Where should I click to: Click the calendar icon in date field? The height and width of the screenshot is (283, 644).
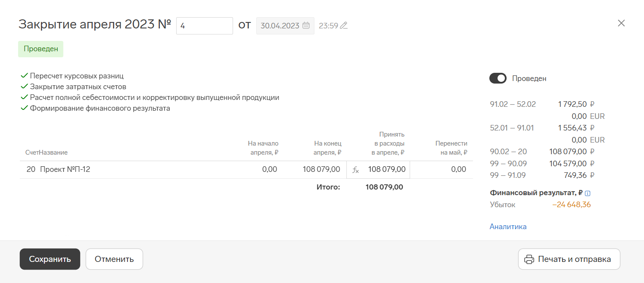coord(306,25)
